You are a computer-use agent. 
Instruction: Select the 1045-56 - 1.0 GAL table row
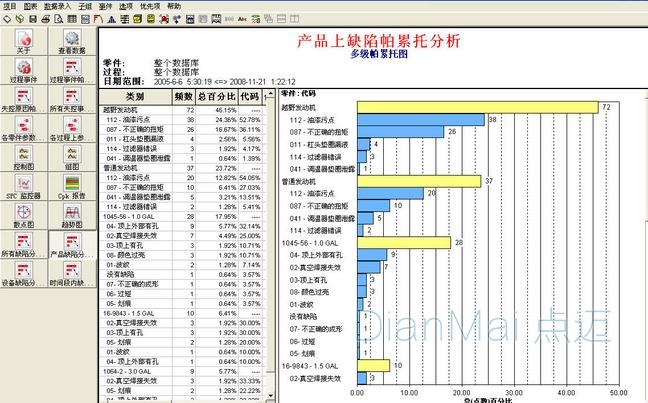pyautogui.click(x=182, y=216)
